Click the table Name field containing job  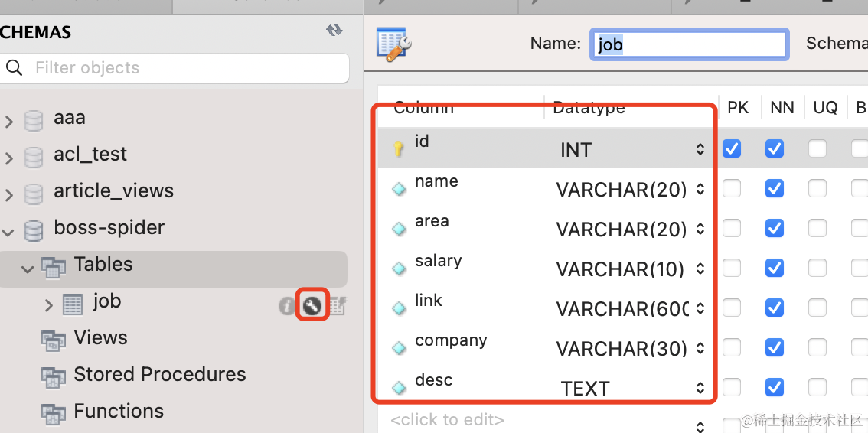click(689, 44)
